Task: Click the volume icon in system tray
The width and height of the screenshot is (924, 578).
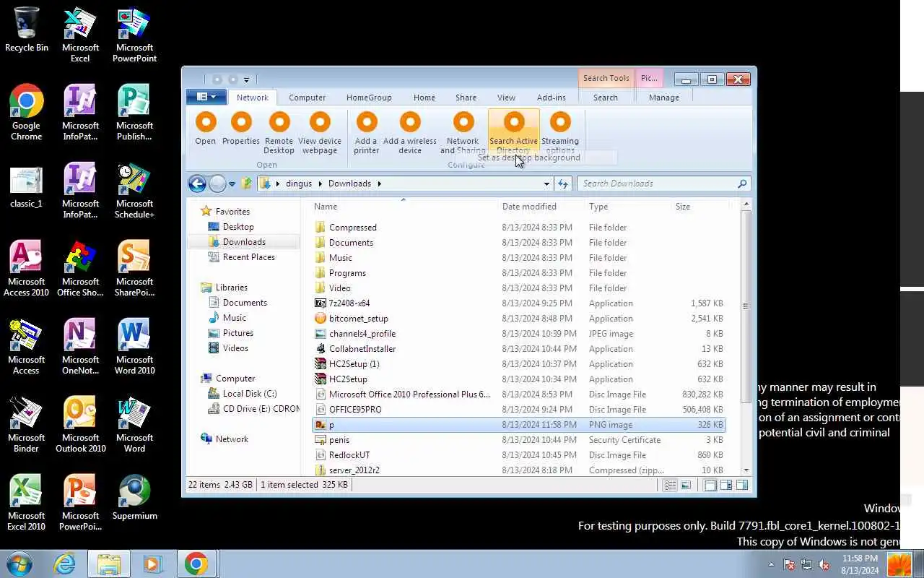Action: [x=824, y=565]
